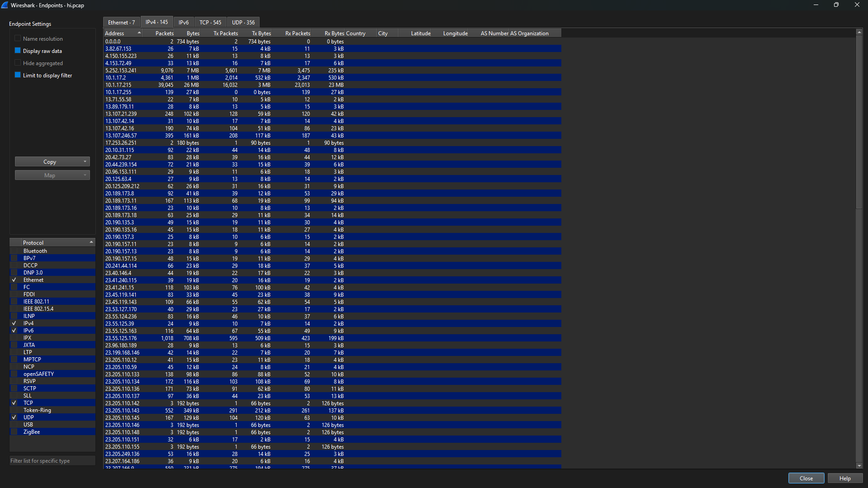Click the scrollbar down arrow
Screen dimensions: 868x488
click(x=859, y=465)
